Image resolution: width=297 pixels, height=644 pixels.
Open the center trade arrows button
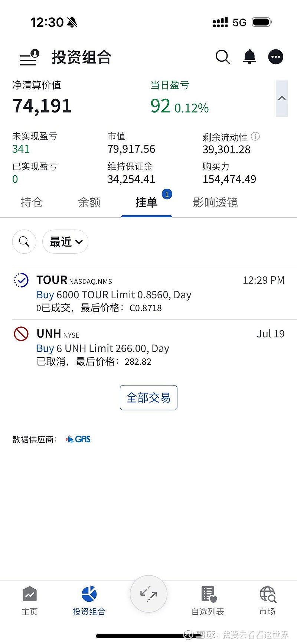(x=148, y=594)
